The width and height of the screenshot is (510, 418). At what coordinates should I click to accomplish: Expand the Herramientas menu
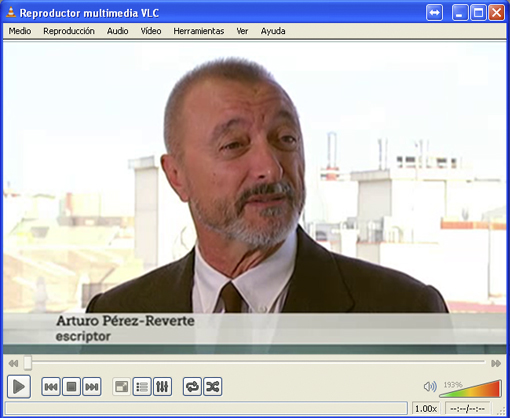tap(199, 31)
